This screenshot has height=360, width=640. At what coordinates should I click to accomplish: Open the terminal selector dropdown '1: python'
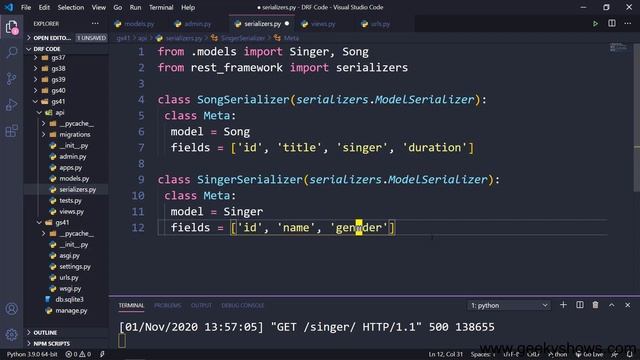pyautogui.click(x=509, y=305)
